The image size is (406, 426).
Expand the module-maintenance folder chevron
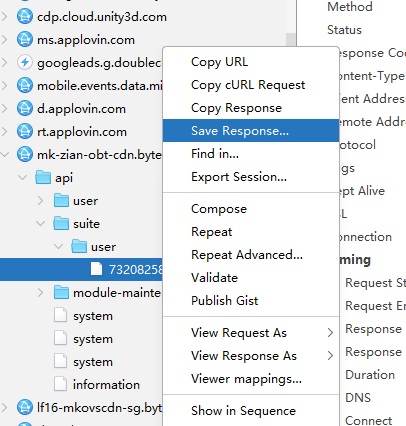point(41,293)
